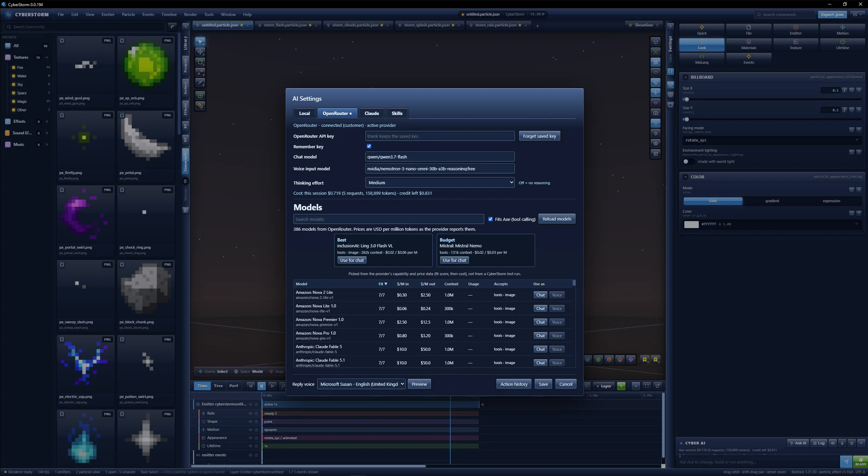Open the Reply voice dropdown
The width and height of the screenshot is (868, 476).
pyautogui.click(x=361, y=384)
